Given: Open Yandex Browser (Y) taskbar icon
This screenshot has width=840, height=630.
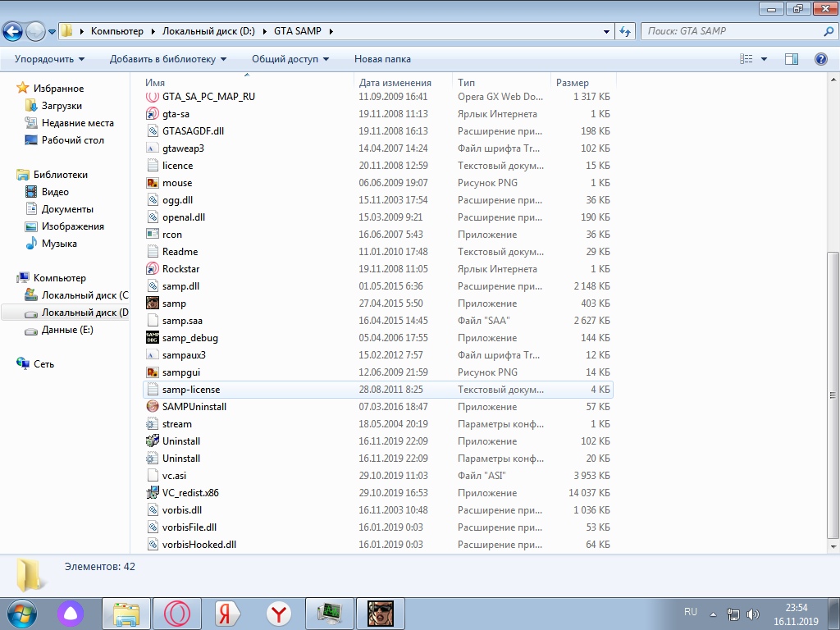Looking at the screenshot, I should pyautogui.click(x=279, y=614).
